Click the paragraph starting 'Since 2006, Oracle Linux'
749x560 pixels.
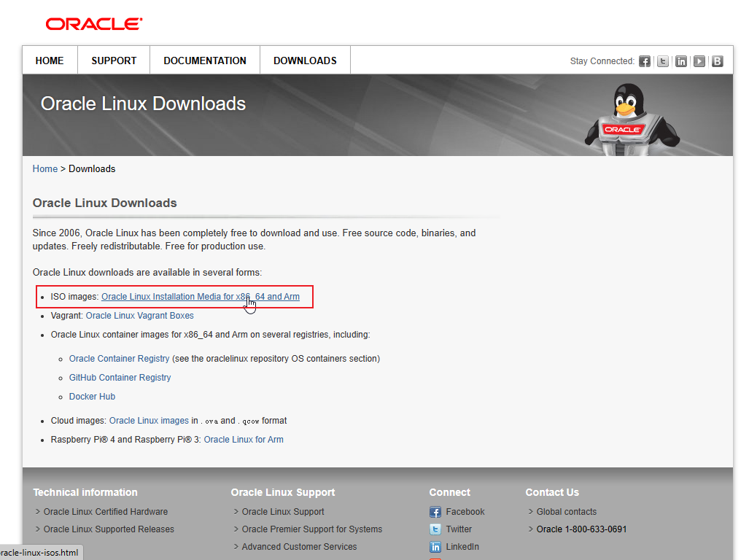pyautogui.click(x=254, y=240)
